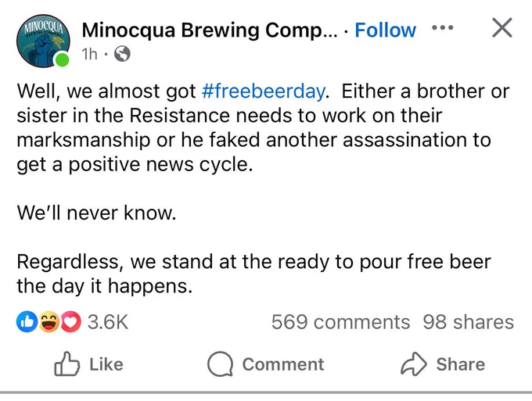Open the Minocqua Brewing Company page name
Screen dimensions: 532x401
pyautogui.click(x=210, y=30)
